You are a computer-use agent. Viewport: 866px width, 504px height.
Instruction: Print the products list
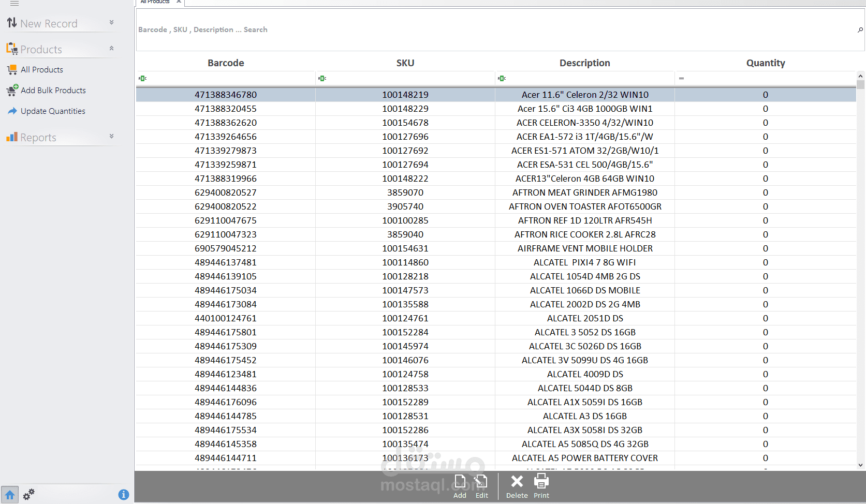tap(541, 486)
